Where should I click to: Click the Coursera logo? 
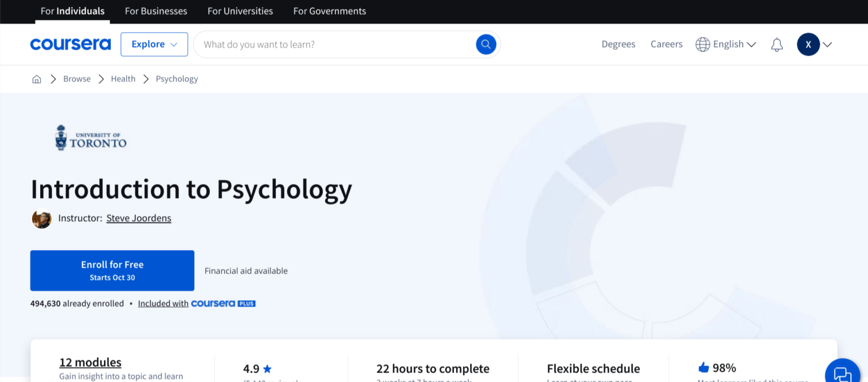pyautogui.click(x=70, y=44)
